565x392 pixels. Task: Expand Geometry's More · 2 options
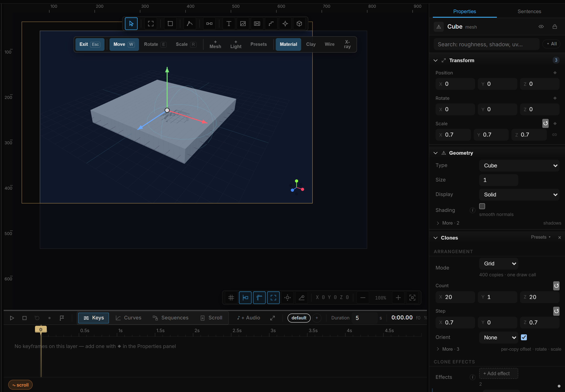448,223
